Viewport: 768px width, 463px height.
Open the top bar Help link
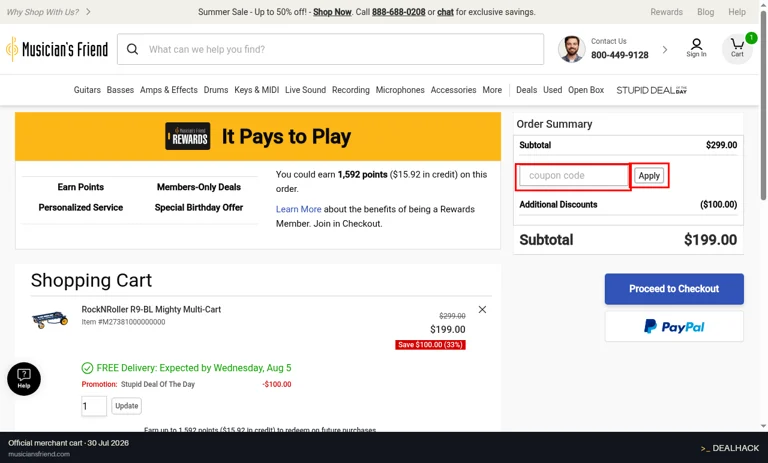737,12
